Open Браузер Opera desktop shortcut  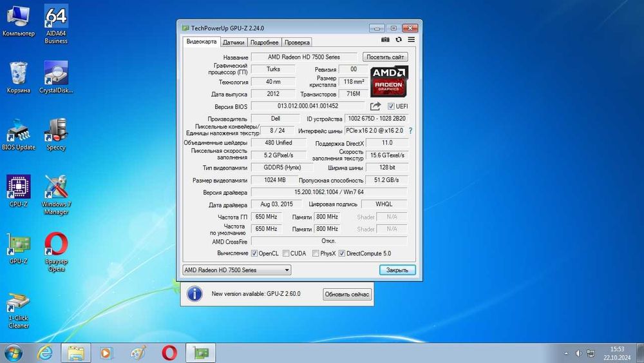56,252
